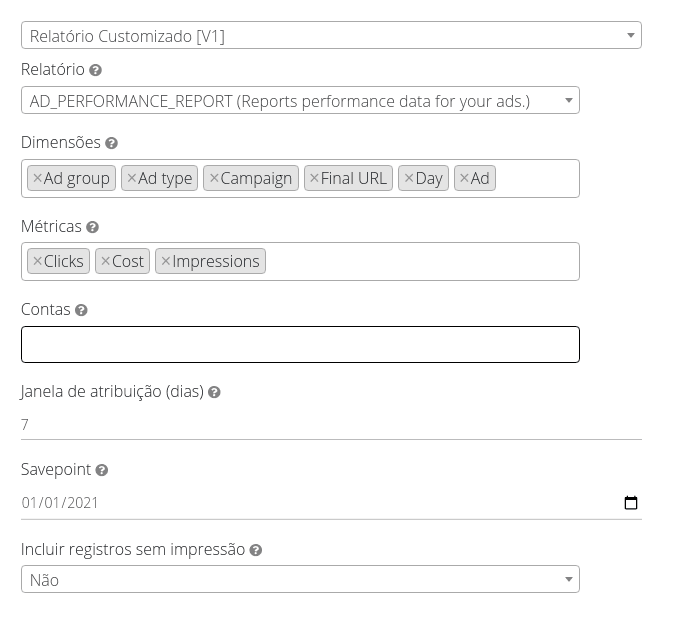This screenshot has width=685, height=620.
Task: Click the attribution window days field
Action: click(x=330, y=424)
